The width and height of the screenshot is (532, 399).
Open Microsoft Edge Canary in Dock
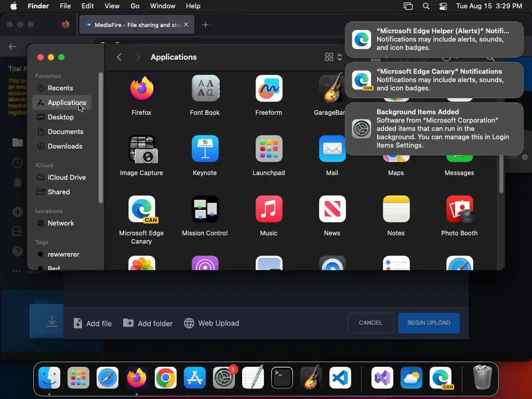(x=441, y=378)
